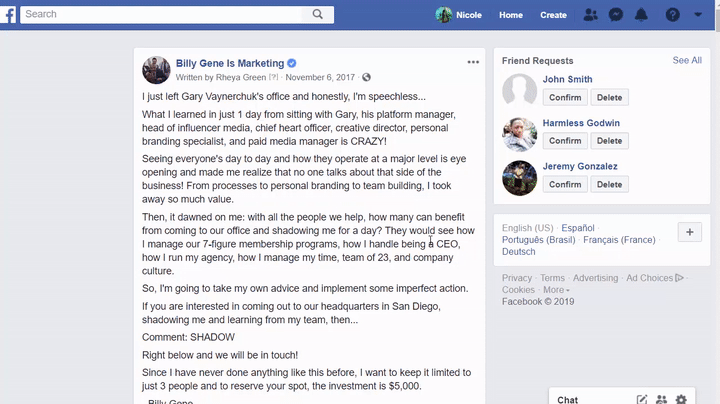Image resolution: width=720 pixels, height=404 pixels.
Task: Click the Facebook logo icon
Action: coord(9,15)
